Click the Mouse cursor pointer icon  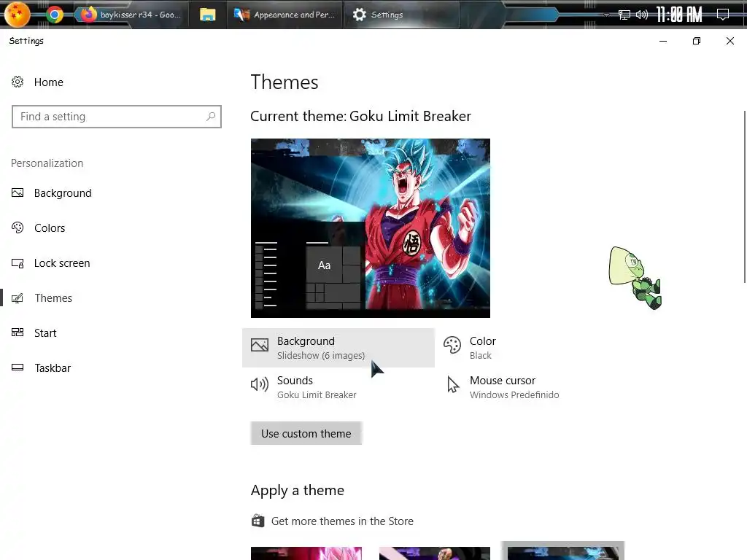[x=453, y=384]
